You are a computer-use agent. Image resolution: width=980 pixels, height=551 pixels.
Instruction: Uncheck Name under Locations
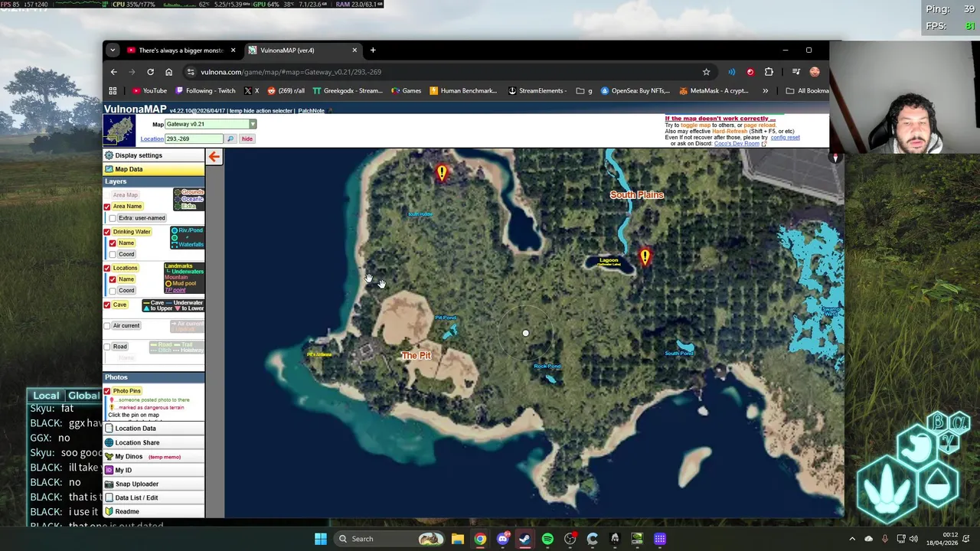[113, 279]
